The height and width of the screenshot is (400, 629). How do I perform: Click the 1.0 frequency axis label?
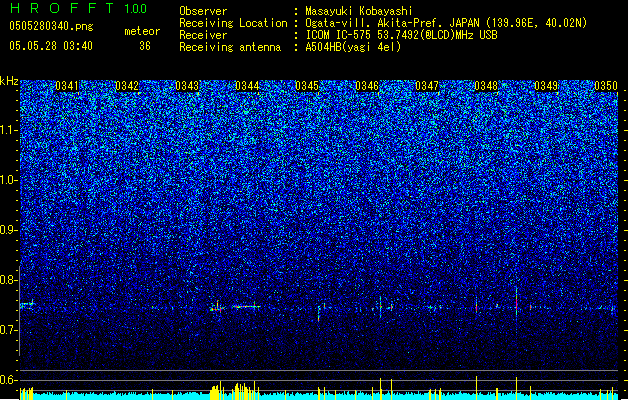point(9,181)
